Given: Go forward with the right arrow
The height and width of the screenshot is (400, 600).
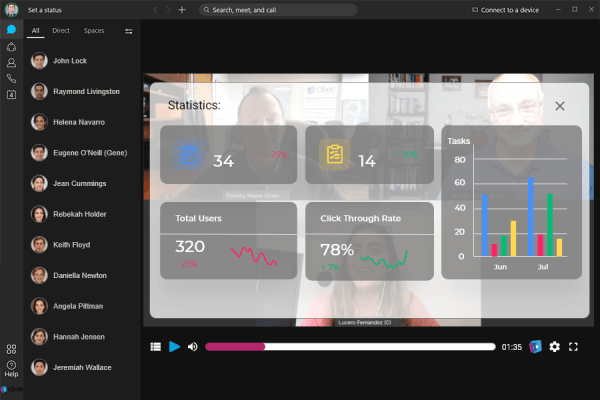Looking at the screenshot, I should [168, 10].
